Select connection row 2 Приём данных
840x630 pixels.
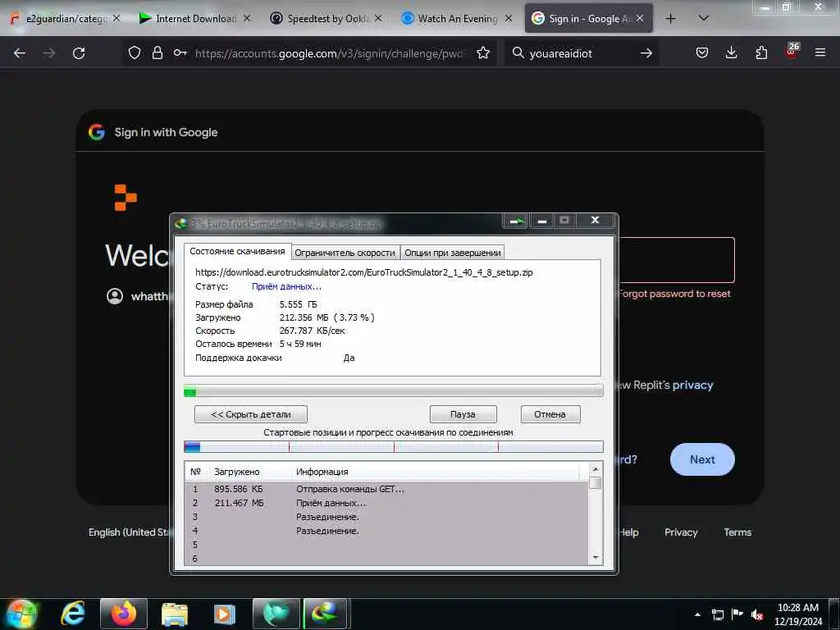pos(386,503)
